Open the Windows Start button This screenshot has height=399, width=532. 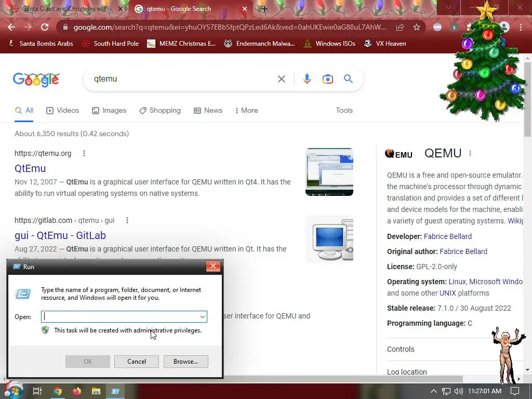point(13,391)
